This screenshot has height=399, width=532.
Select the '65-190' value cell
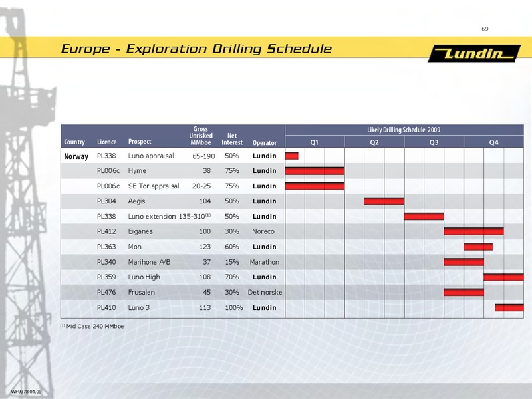[x=203, y=156]
